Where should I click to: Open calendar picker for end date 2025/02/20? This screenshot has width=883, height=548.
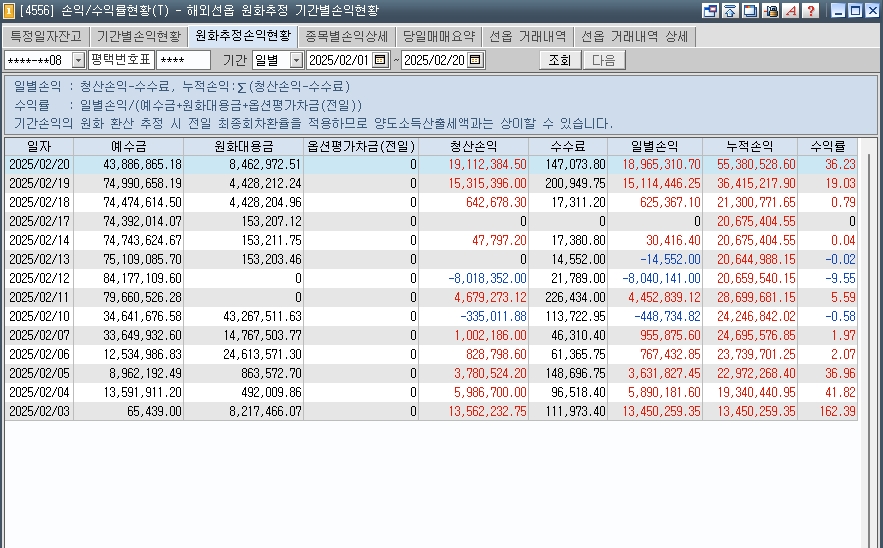tap(475, 60)
